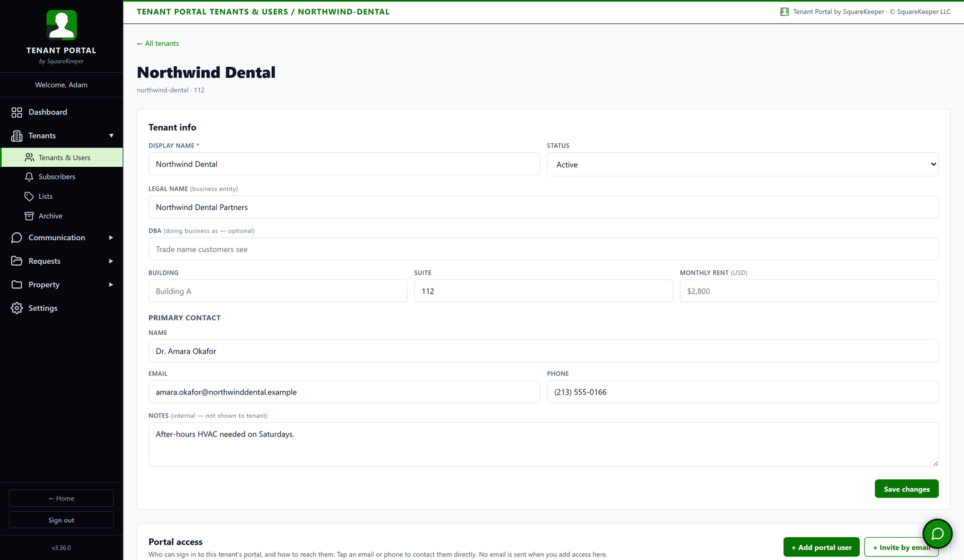This screenshot has height=560, width=964.
Task: Click the SquareKeeper icon in the header
Action: tap(784, 11)
